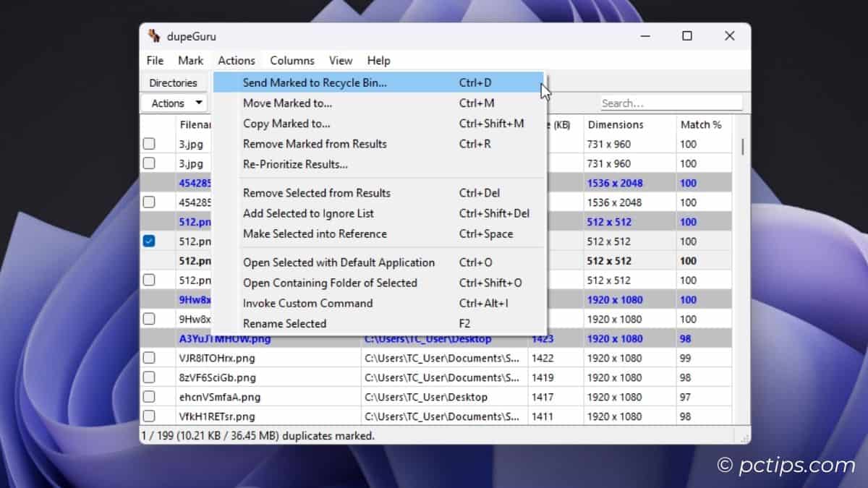Click the Directories button
The height and width of the screenshot is (488, 868).
pyautogui.click(x=174, y=82)
